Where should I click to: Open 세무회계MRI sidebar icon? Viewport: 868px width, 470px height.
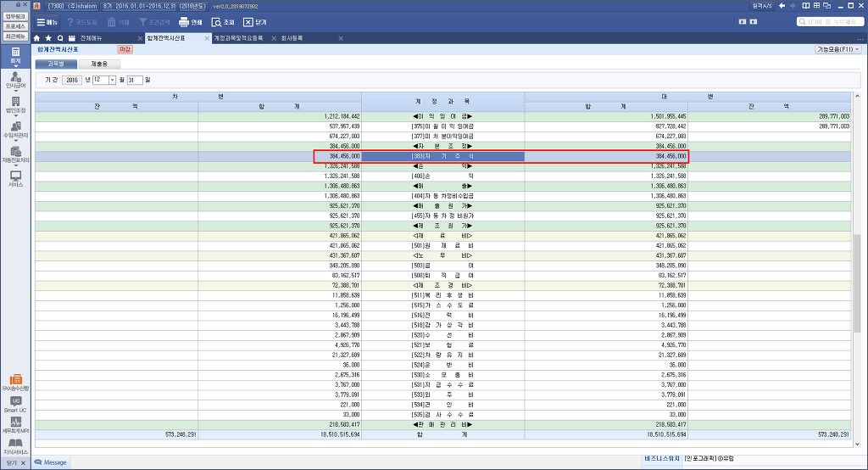15,426
